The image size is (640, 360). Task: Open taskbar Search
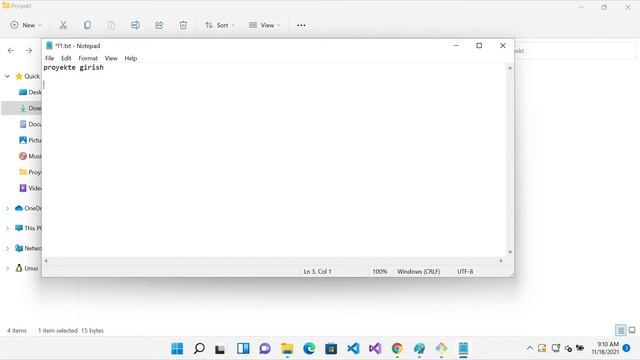(199, 349)
